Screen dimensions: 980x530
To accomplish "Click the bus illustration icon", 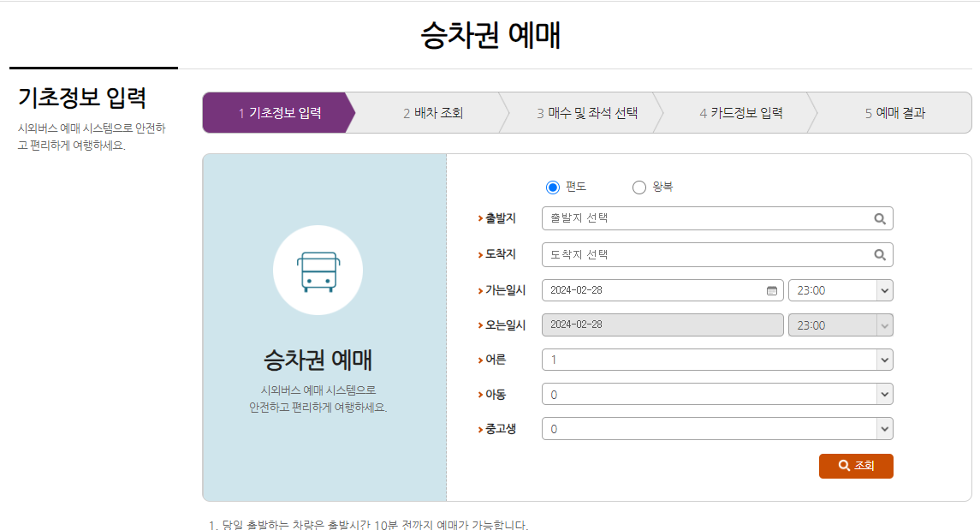I will 318,269.
